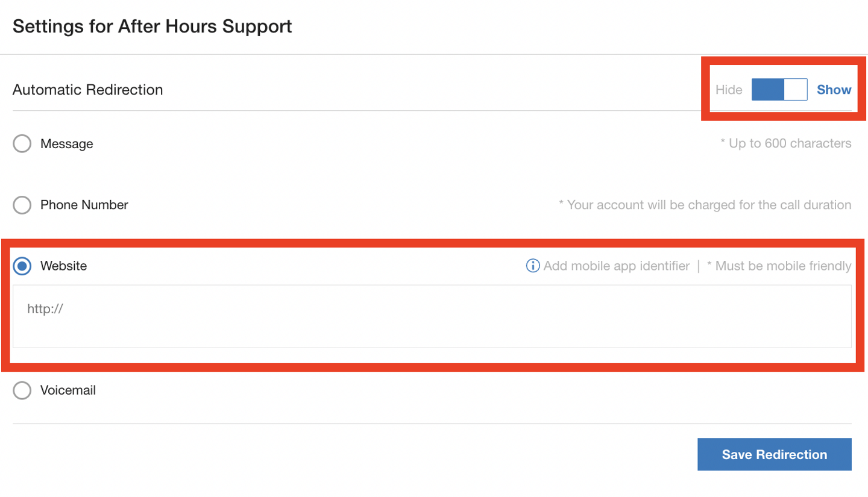The image size is (868, 497).
Task: Select the Website radio button
Action: point(22,266)
